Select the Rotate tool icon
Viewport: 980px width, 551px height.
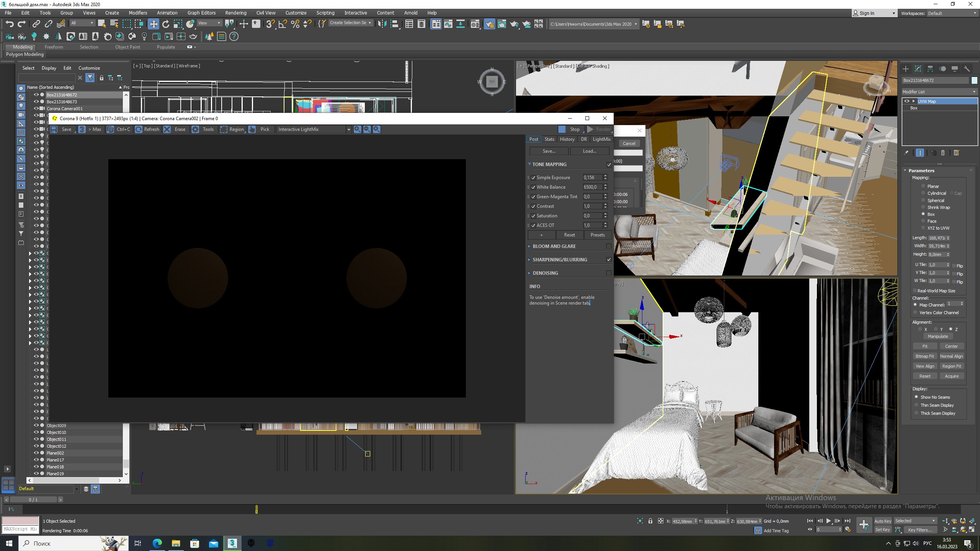pyautogui.click(x=166, y=24)
